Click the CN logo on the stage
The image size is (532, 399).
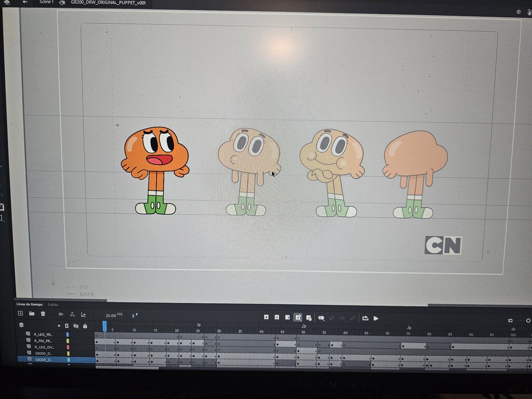tap(443, 245)
